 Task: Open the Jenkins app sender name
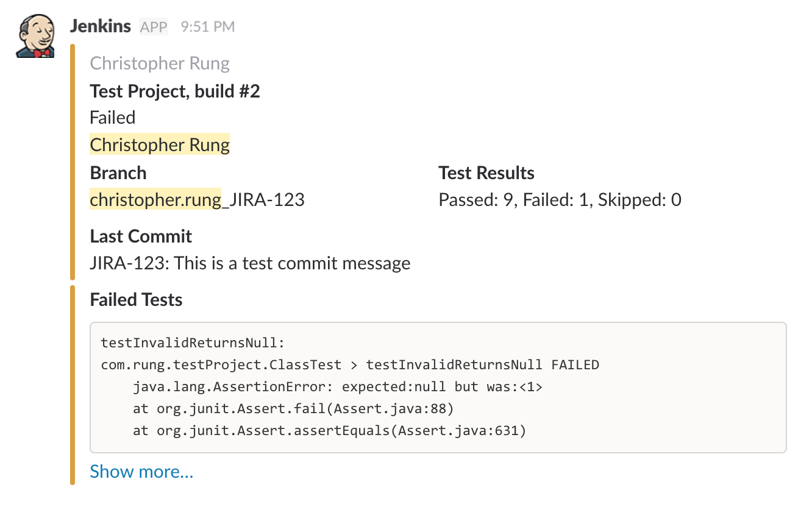coord(101,26)
